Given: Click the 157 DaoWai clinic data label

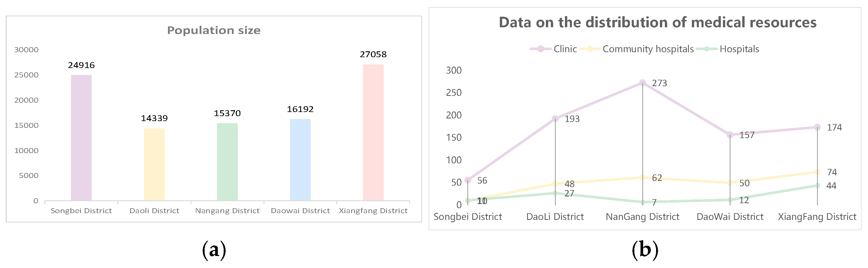Looking at the screenshot, I should tap(747, 135).
